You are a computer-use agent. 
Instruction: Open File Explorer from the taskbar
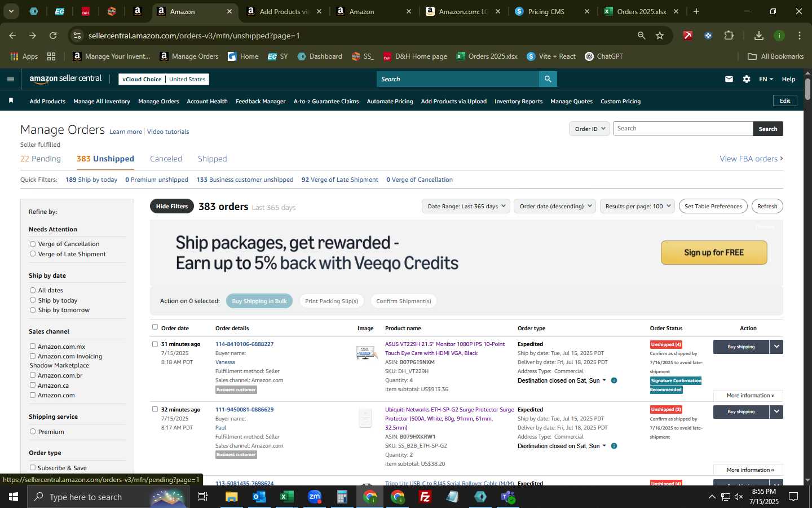point(232,497)
